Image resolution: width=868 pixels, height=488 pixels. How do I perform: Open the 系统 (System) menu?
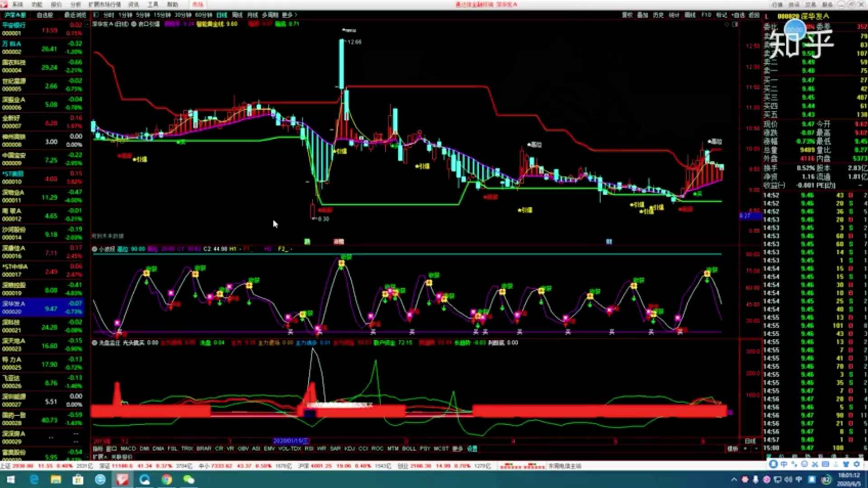coord(18,5)
